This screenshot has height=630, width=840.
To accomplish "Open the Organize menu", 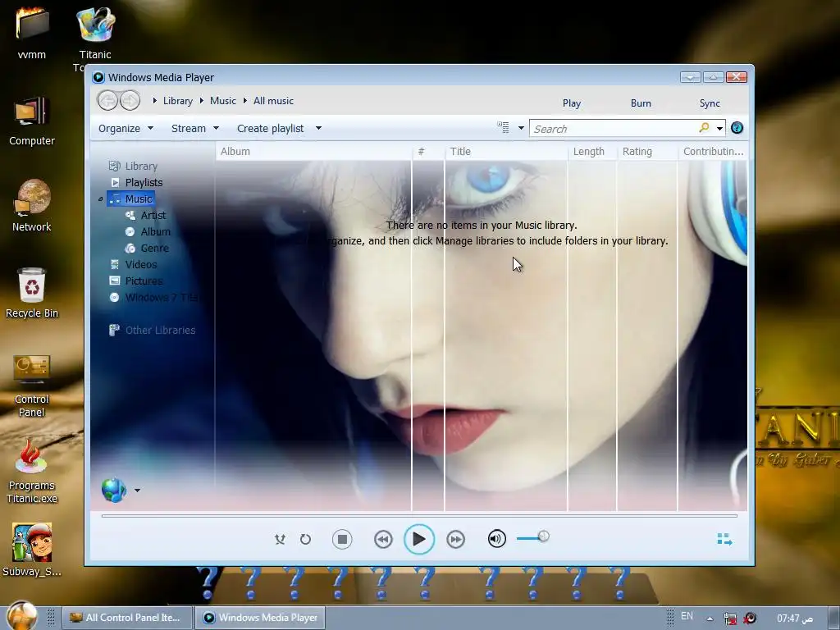I will [x=126, y=128].
